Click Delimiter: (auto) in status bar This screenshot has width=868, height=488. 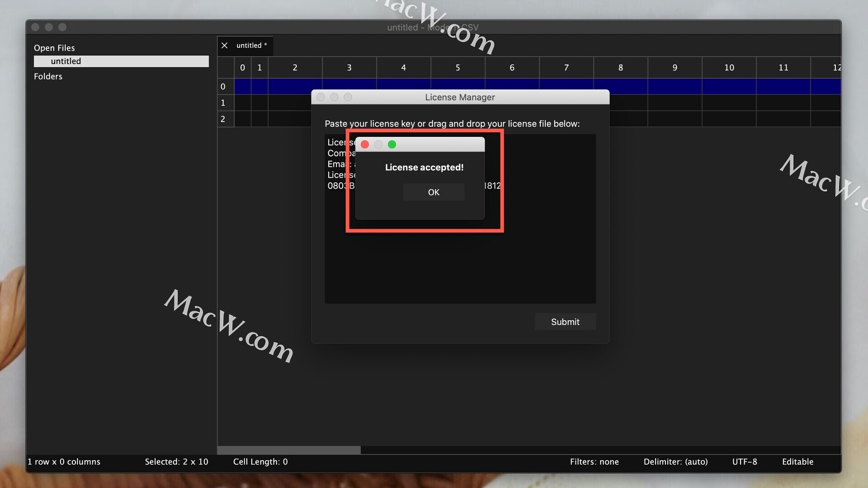coord(675,462)
